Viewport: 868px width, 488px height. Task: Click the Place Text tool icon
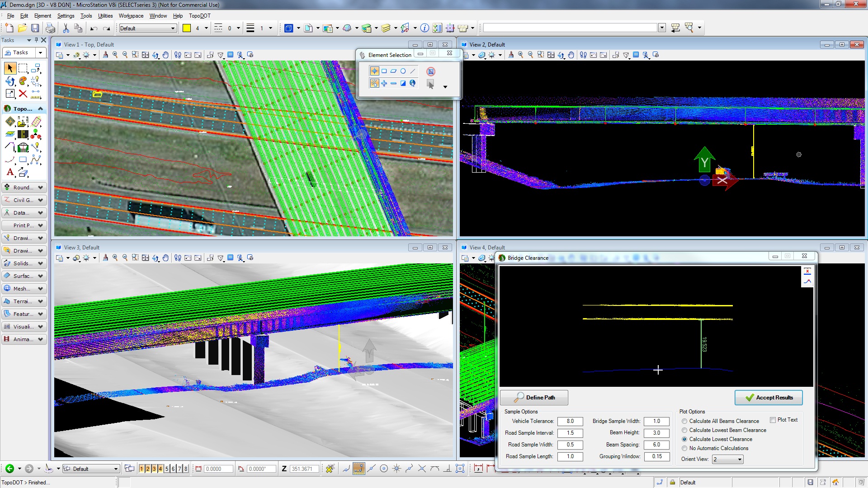(10, 172)
